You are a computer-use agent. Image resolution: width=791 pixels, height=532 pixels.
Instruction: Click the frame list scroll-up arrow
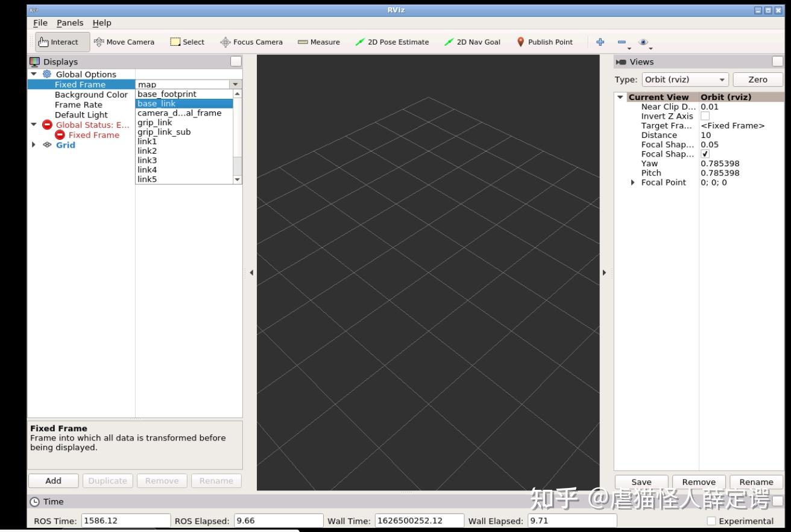click(237, 94)
